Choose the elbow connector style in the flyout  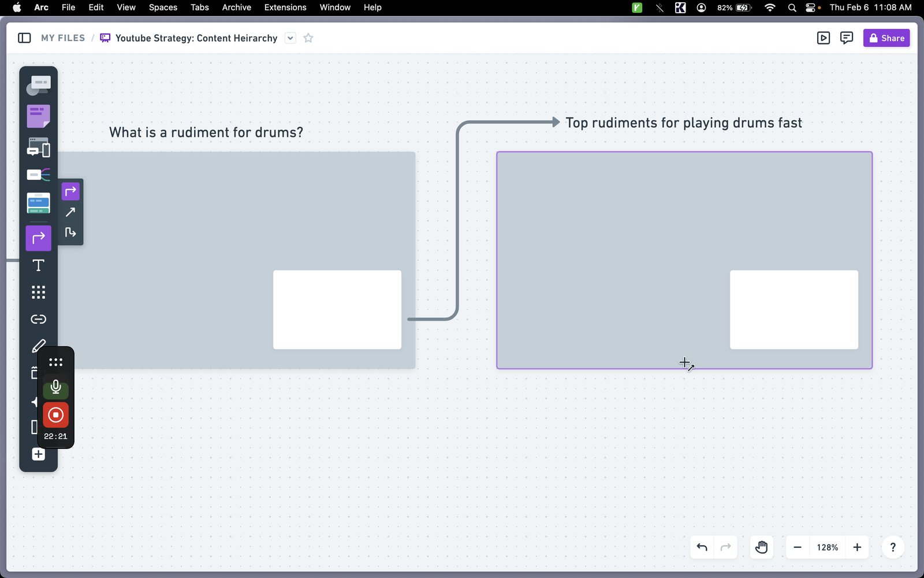[70, 191]
